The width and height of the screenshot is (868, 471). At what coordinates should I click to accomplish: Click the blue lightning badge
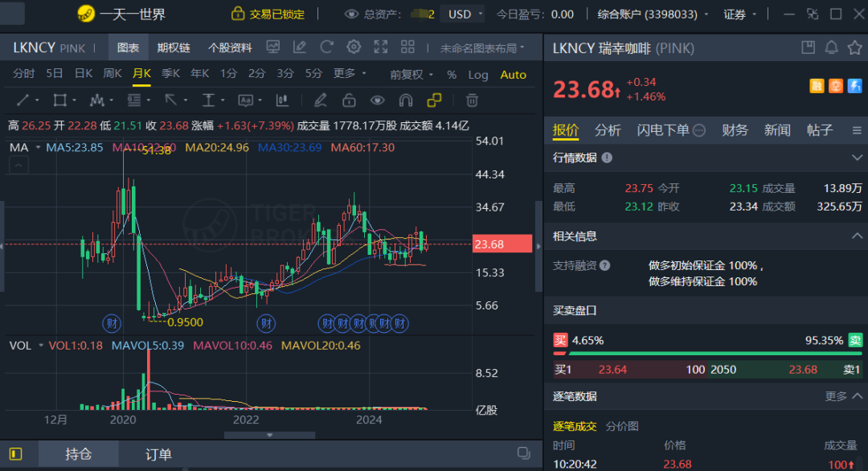tap(854, 86)
